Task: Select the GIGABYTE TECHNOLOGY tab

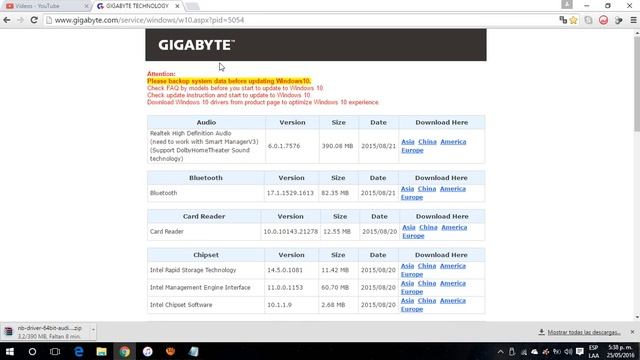Action: 137,6
